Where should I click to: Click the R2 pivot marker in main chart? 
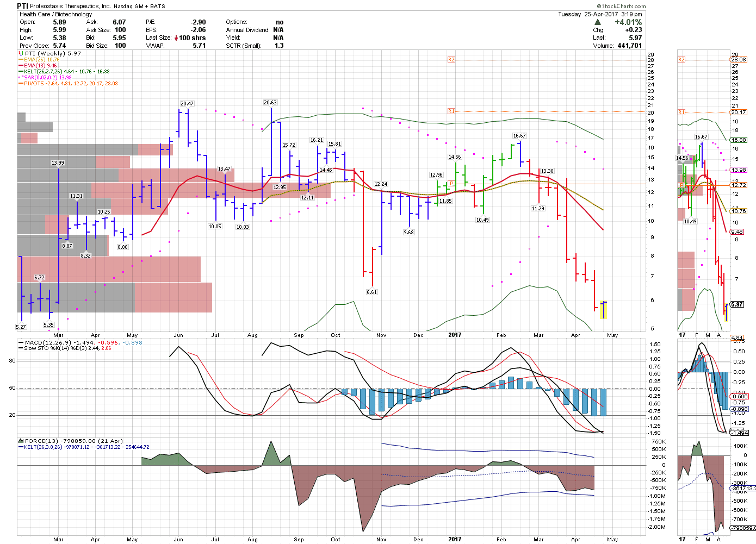click(451, 59)
